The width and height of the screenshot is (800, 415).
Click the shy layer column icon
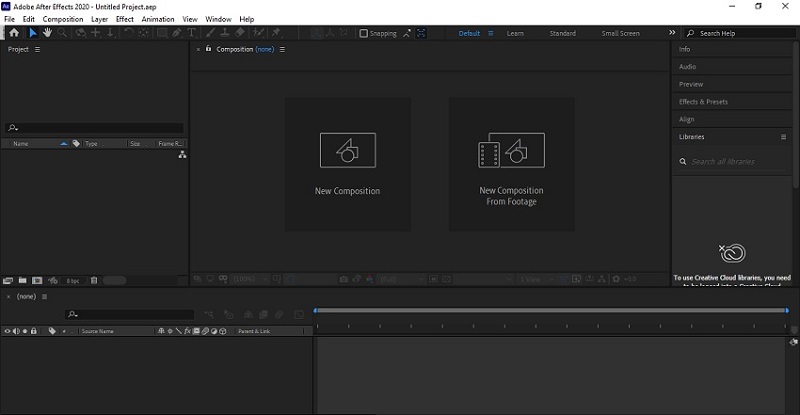(x=161, y=331)
